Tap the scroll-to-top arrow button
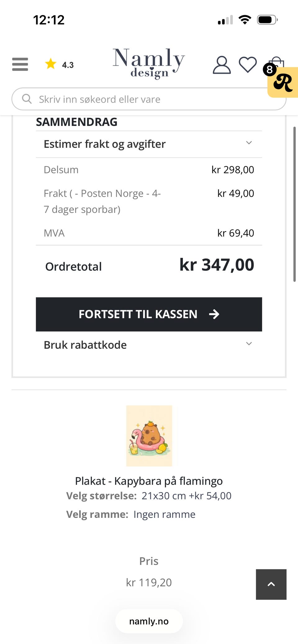The width and height of the screenshot is (298, 644). tap(271, 584)
